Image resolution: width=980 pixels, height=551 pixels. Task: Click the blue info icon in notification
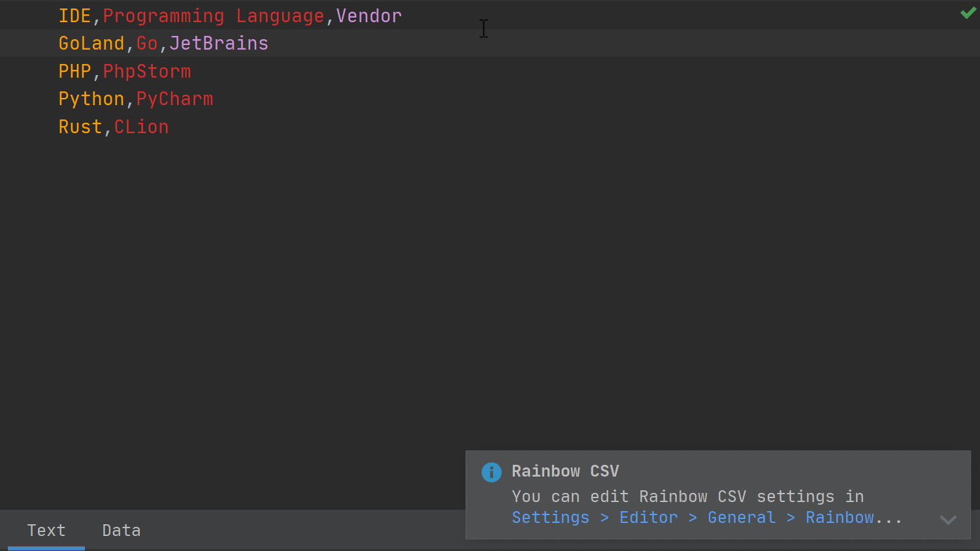tap(491, 472)
